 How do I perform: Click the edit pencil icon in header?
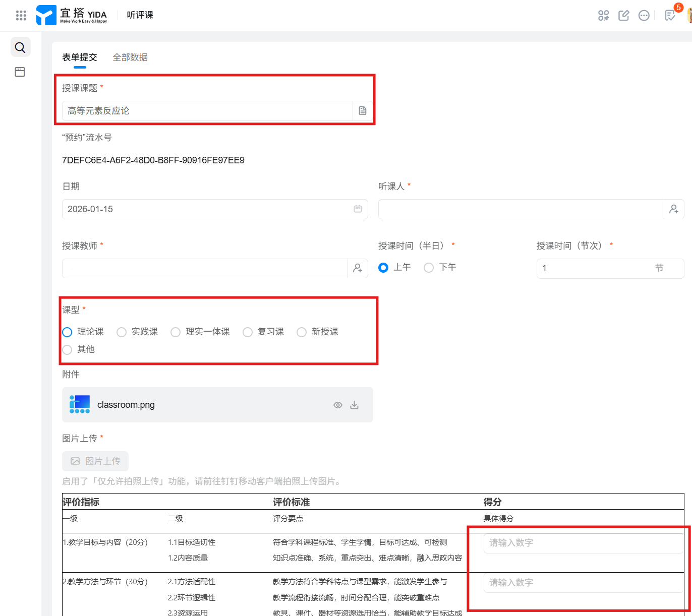pos(624,15)
